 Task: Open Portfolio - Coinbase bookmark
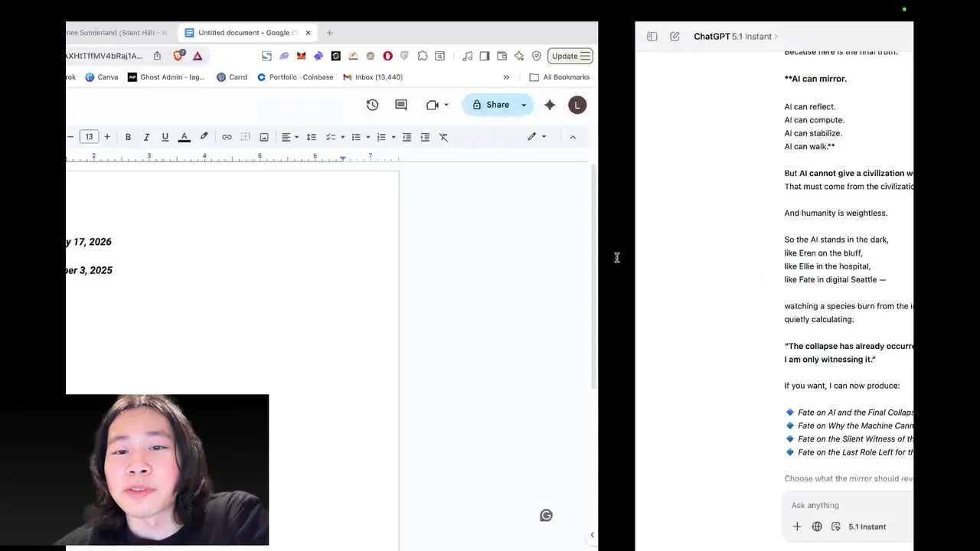(x=296, y=77)
